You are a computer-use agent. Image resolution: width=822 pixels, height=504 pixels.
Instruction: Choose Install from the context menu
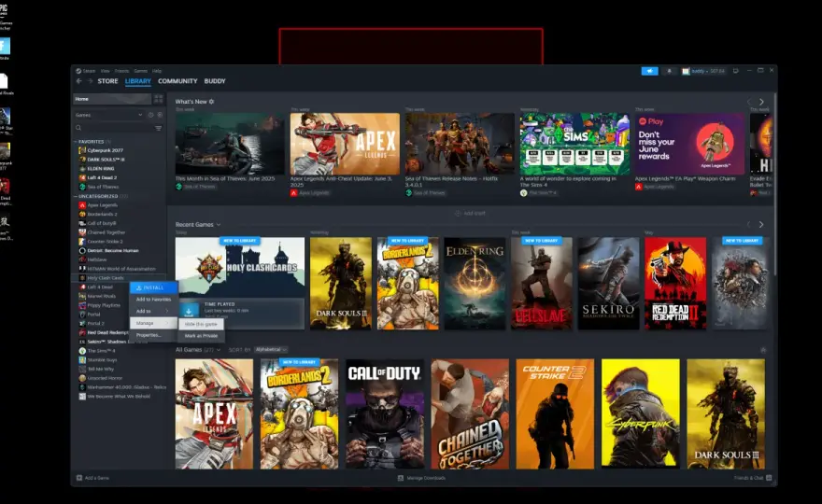coord(153,287)
